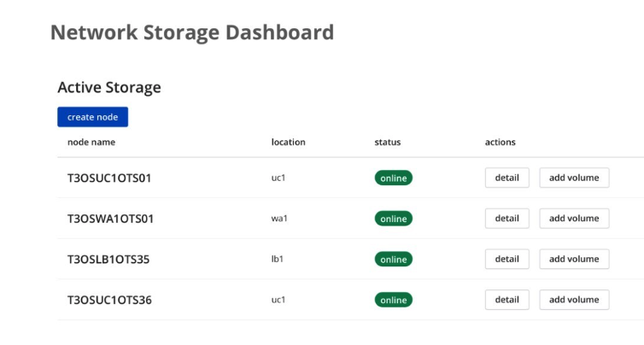This screenshot has width=644, height=345.
Task: Add volume to T3OSUC1OTS36
Action: pos(574,300)
